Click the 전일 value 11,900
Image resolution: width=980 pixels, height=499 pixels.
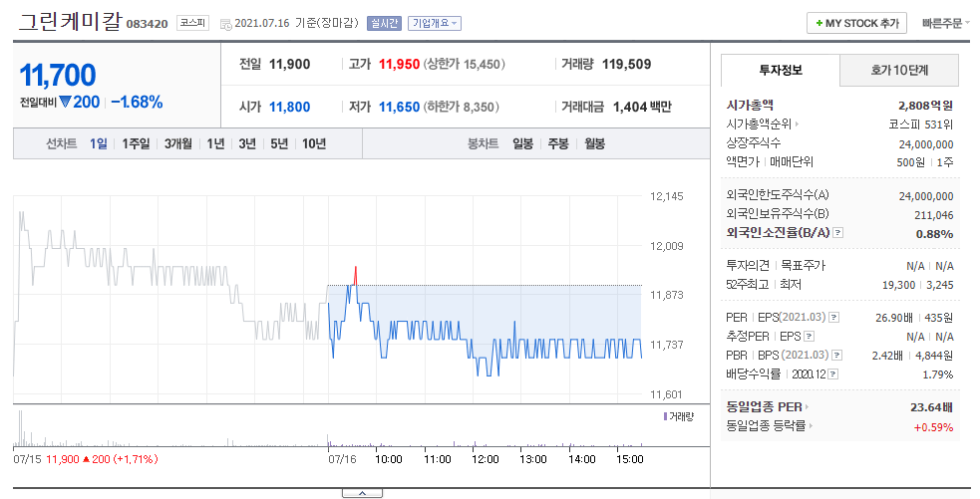tap(289, 65)
